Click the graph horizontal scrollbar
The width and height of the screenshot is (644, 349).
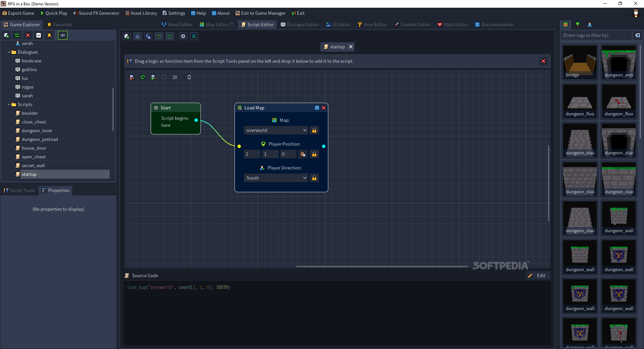382,266
